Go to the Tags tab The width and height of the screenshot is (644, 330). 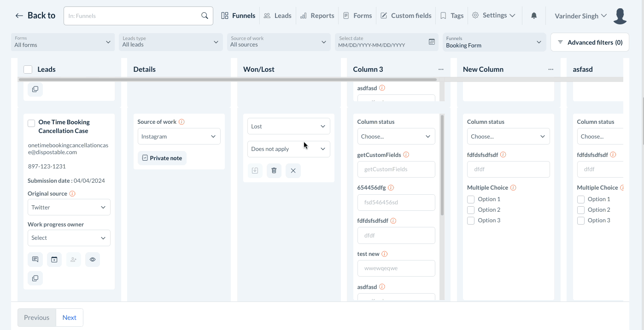point(452,16)
